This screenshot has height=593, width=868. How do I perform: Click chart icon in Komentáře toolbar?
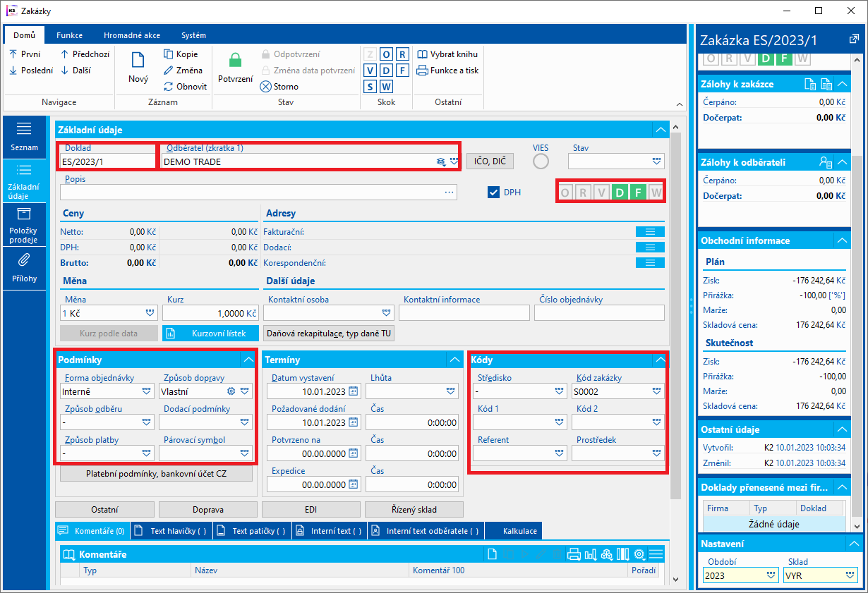pos(591,554)
